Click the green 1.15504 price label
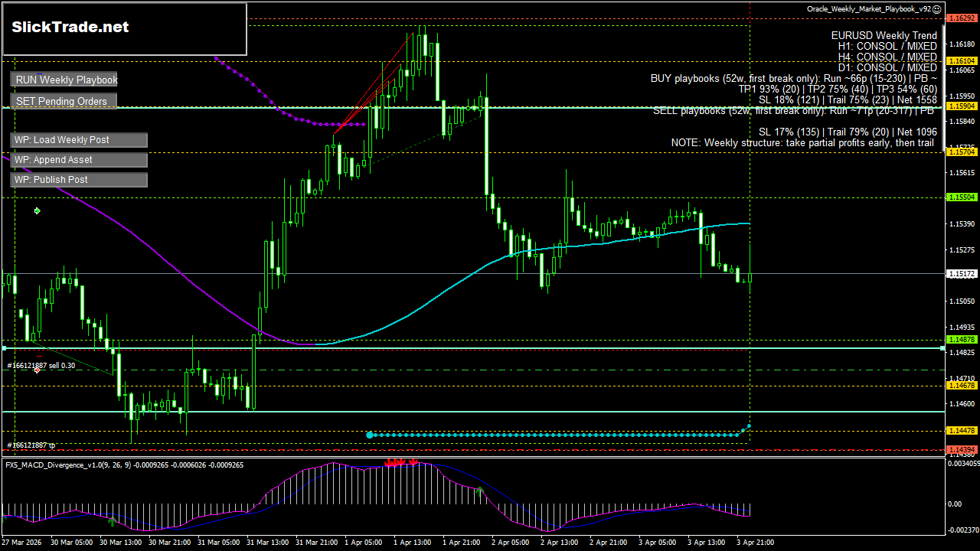This screenshot has height=551, width=980. point(962,197)
